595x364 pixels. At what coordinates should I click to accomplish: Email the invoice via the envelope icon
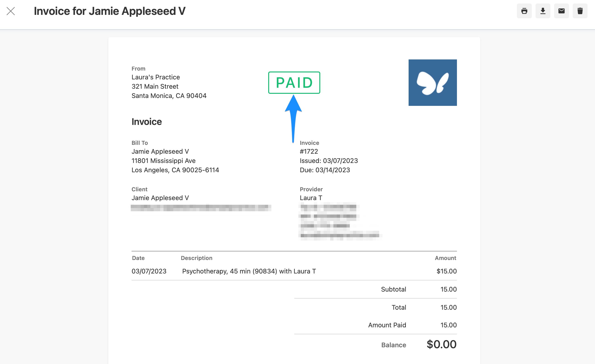tap(561, 11)
